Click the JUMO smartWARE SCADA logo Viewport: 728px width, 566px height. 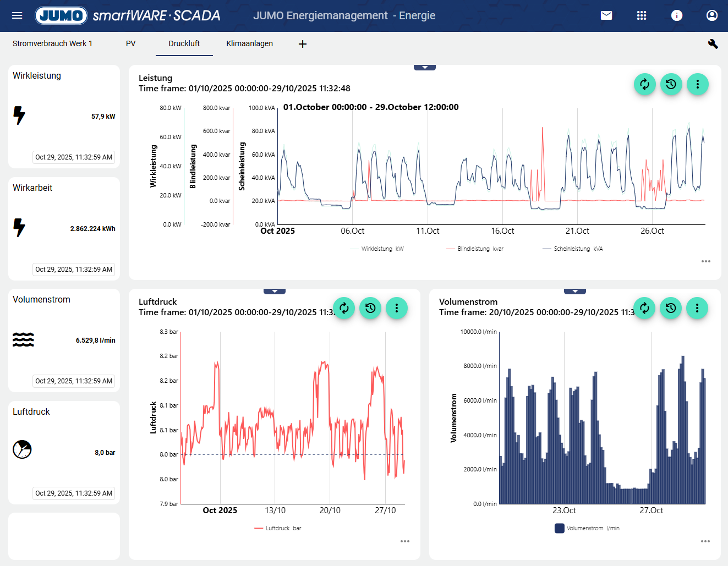pos(128,15)
